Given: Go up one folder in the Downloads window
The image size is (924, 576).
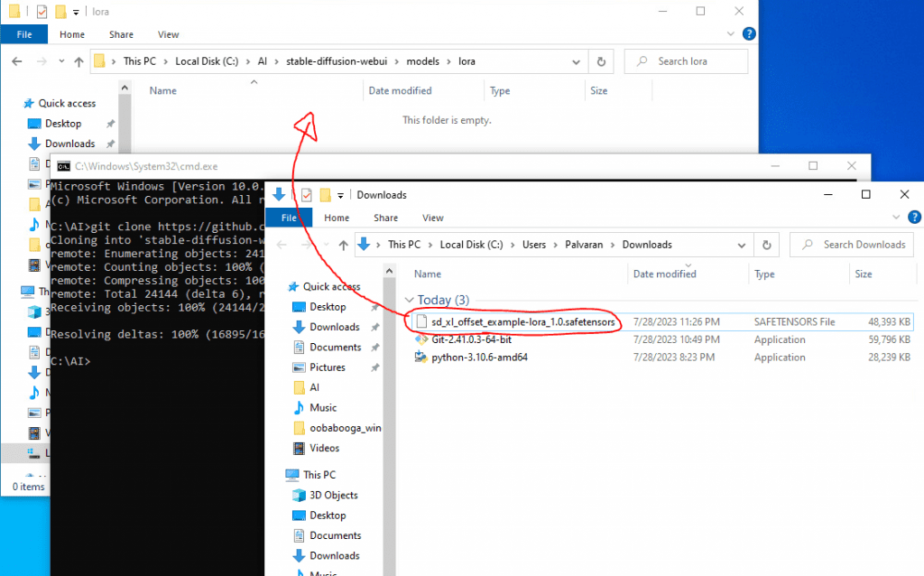Looking at the screenshot, I should coord(343,245).
